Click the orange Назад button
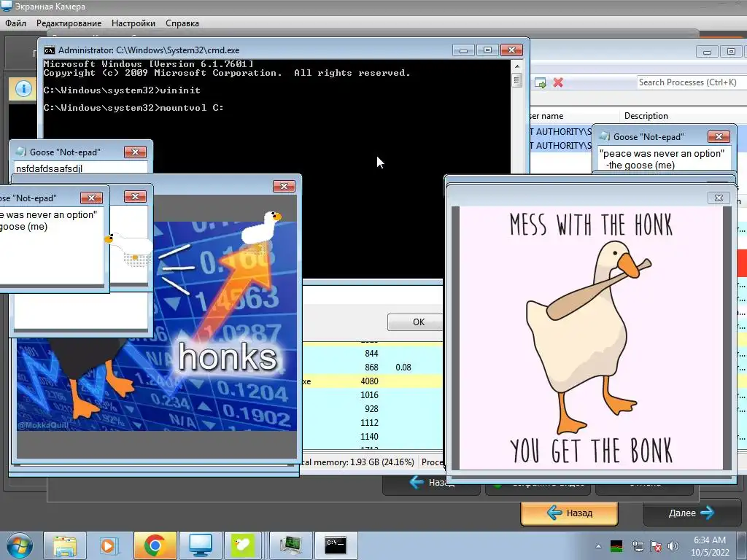This screenshot has height=560, width=747. click(569, 513)
